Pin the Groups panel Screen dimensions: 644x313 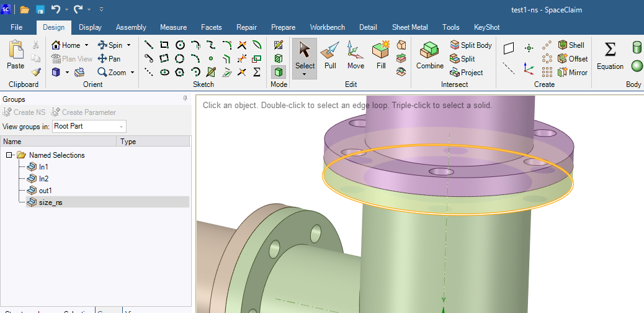pyautogui.click(x=186, y=98)
